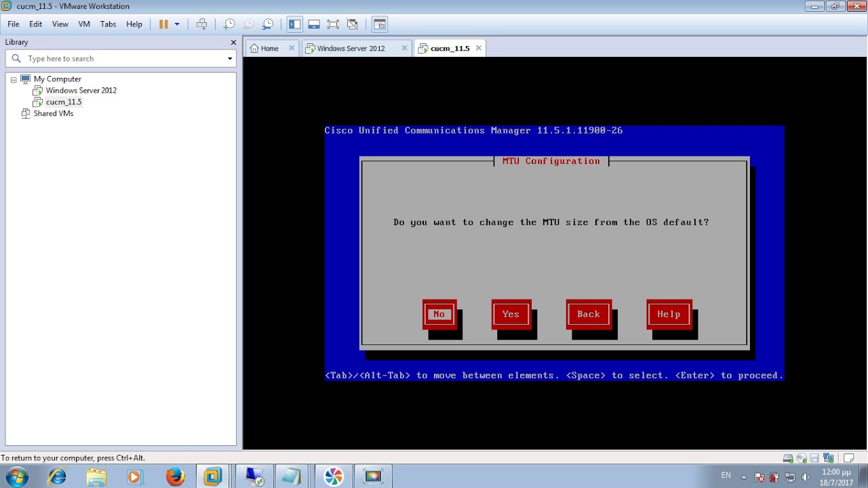Switch to the Home tab
This screenshot has height=488, width=868.
tap(269, 48)
